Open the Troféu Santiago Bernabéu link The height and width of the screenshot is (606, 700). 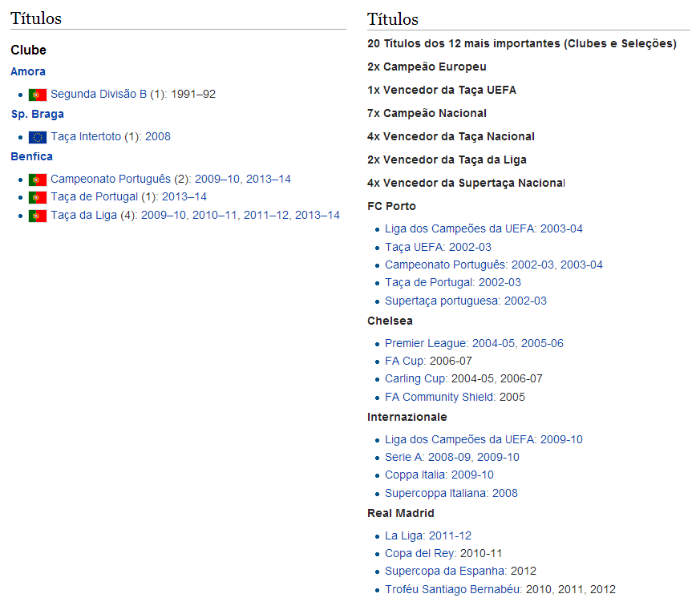[452, 589]
